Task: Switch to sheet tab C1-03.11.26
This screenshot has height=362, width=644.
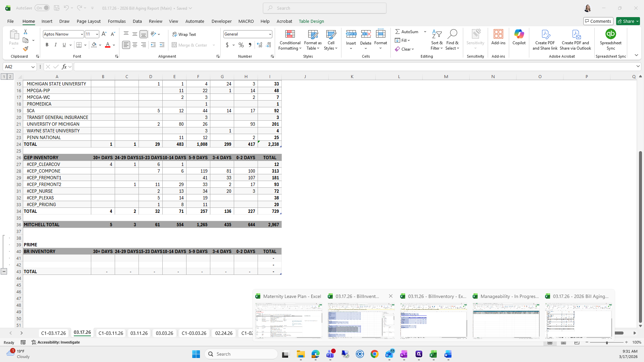Action: point(111,333)
